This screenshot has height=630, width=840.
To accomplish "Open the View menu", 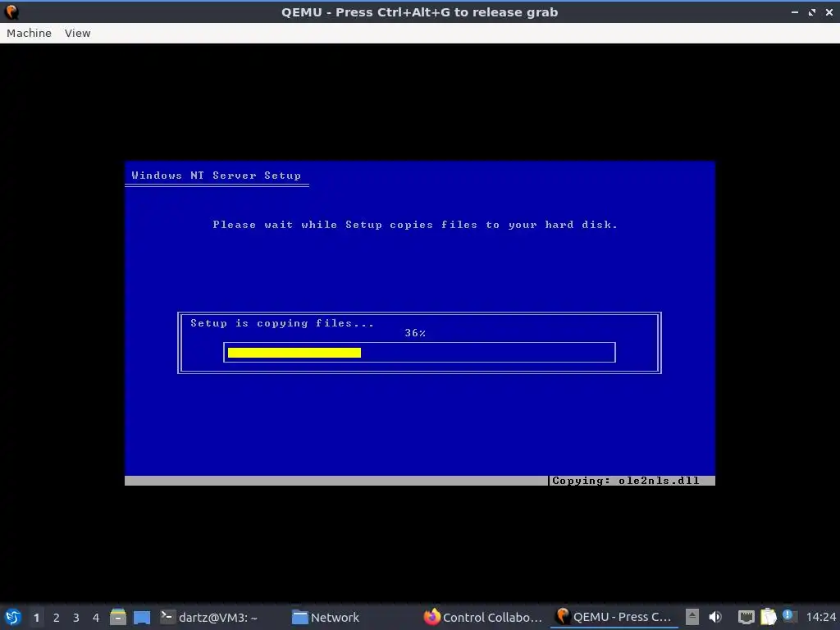I will pos(78,33).
